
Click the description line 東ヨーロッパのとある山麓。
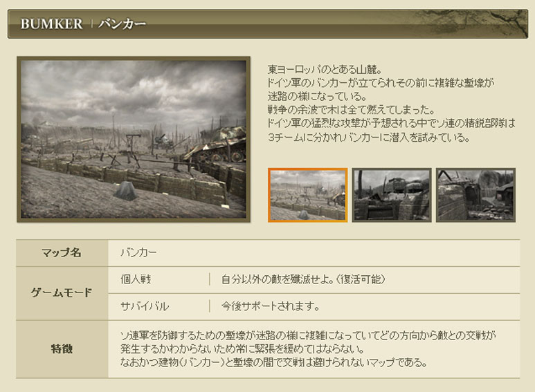(325, 70)
